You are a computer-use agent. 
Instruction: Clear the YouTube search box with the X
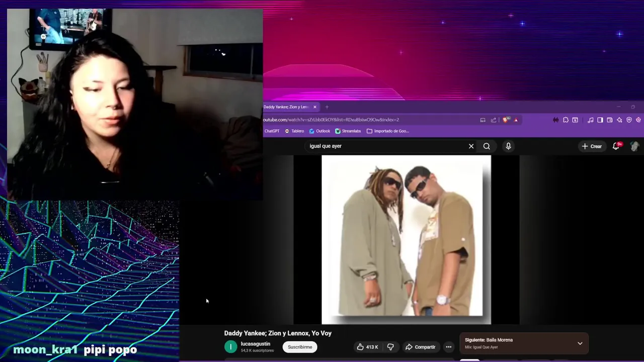471,146
